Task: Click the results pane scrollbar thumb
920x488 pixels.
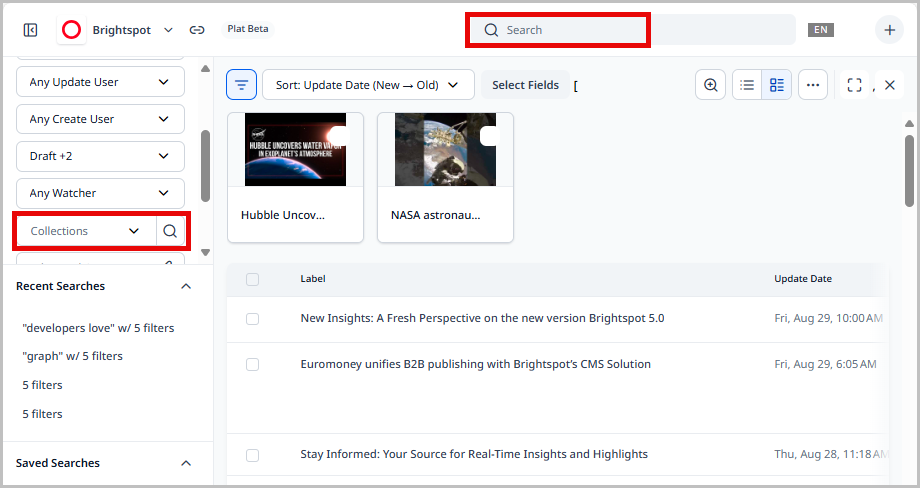Action: (x=909, y=171)
